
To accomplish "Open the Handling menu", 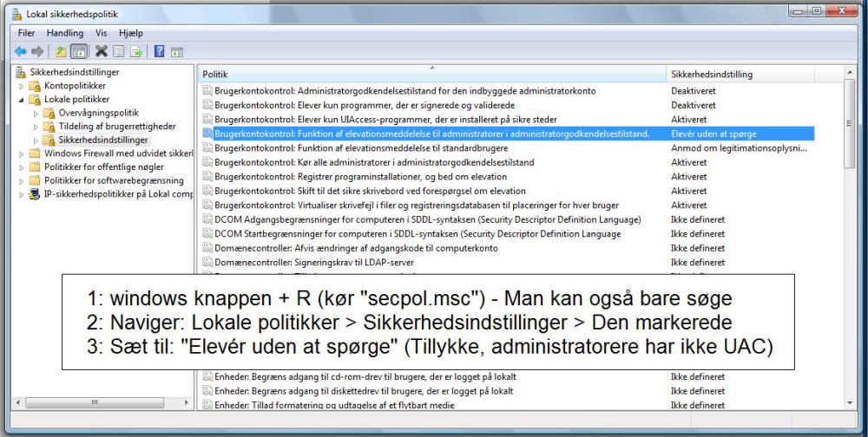I will point(65,33).
